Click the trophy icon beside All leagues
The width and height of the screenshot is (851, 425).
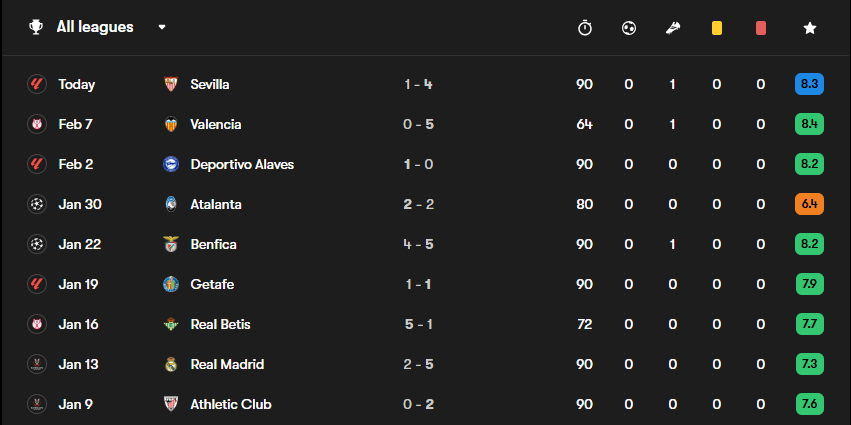point(36,27)
